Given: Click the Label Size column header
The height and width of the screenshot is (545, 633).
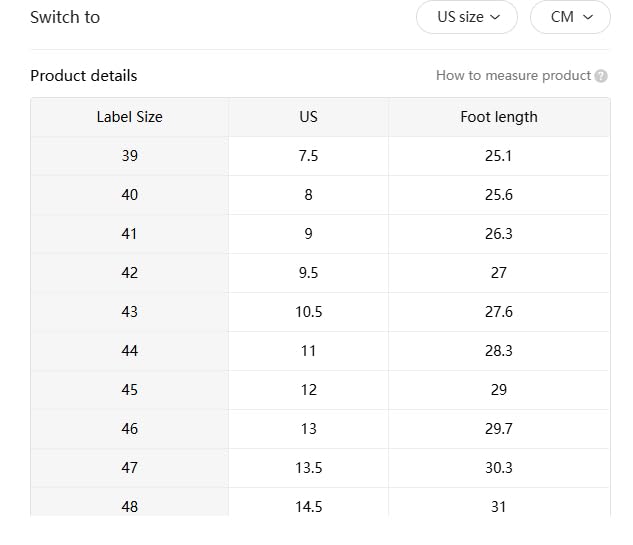Looking at the screenshot, I should pyautogui.click(x=130, y=117).
